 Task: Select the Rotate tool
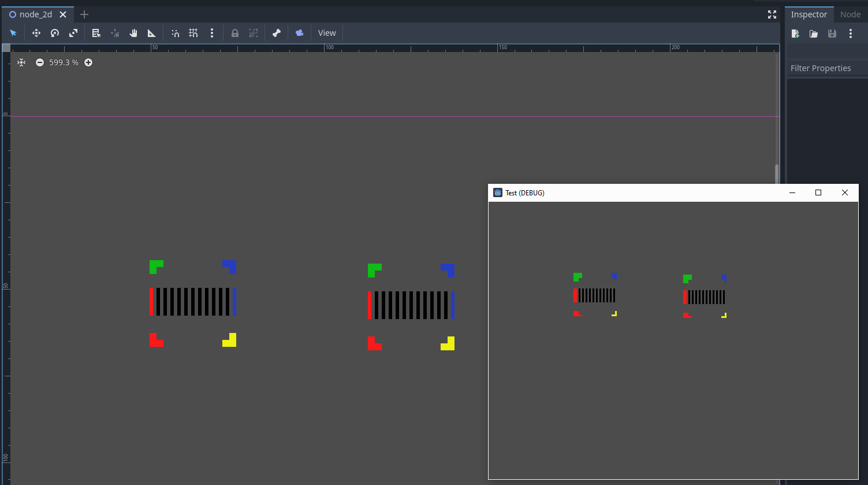(x=55, y=33)
